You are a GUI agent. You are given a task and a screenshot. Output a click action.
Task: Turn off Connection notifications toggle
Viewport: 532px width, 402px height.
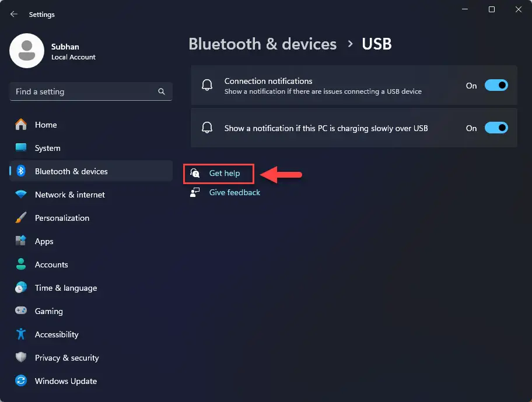pyautogui.click(x=496, y=86)
